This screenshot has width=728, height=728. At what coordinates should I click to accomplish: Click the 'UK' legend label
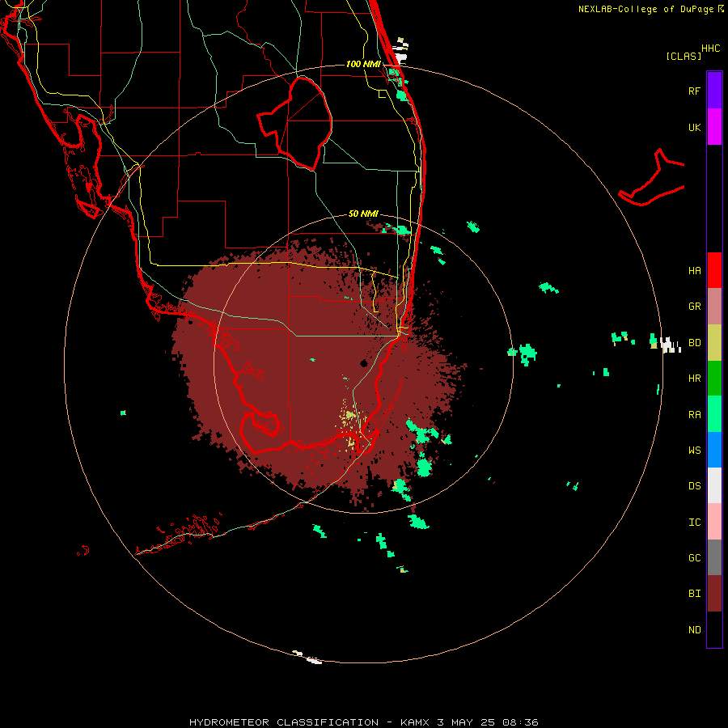tap(694, 127)
